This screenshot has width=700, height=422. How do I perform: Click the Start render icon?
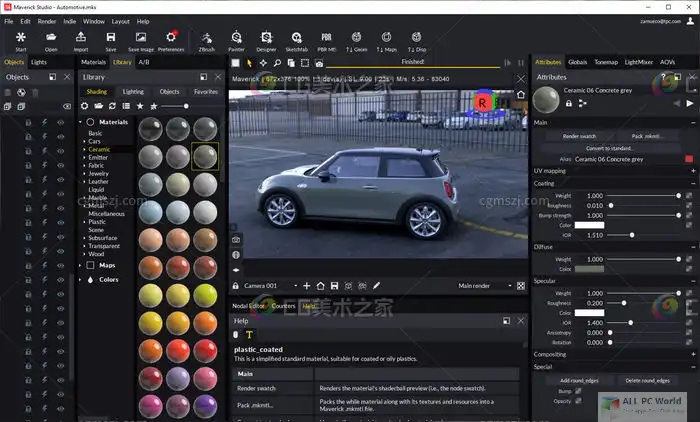click(21, 37)
